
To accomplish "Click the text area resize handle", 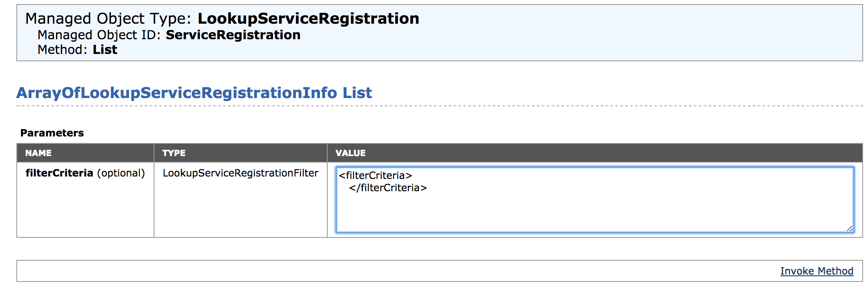I will pyautogui.click(x=850, y=228).
